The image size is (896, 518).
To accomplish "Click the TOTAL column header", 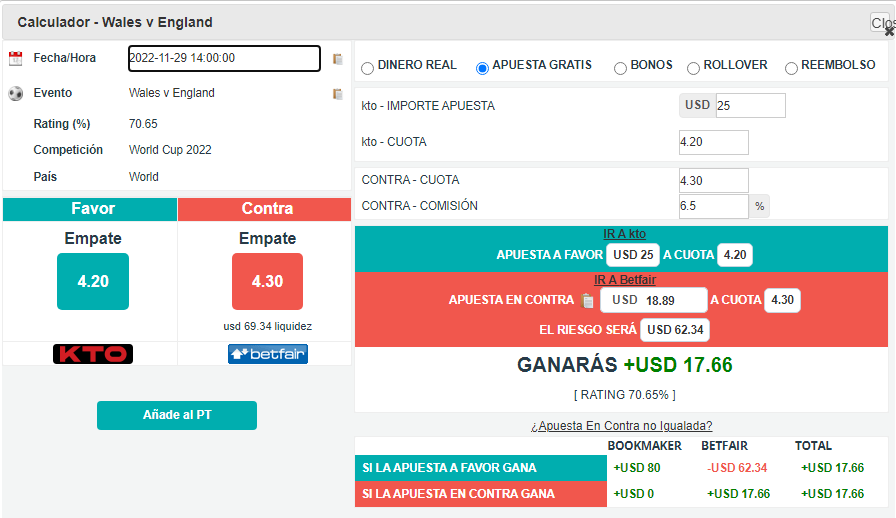I will pos(813,446).
